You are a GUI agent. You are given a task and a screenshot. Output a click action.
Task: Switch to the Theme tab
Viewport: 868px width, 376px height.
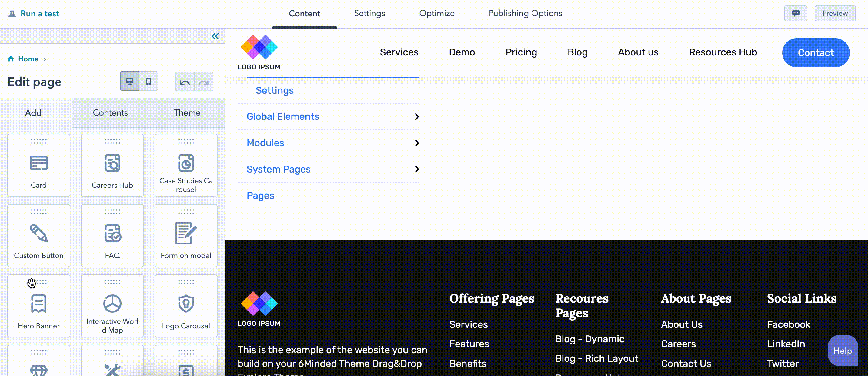click(x=187, y=112)
